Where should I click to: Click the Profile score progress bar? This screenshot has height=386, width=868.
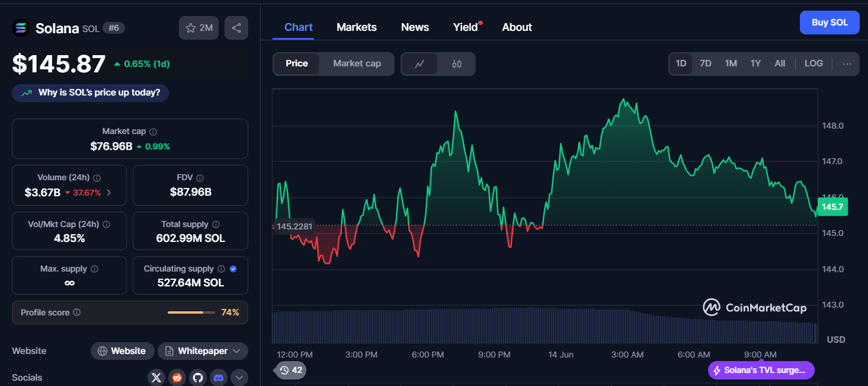(x=192, y=312)
